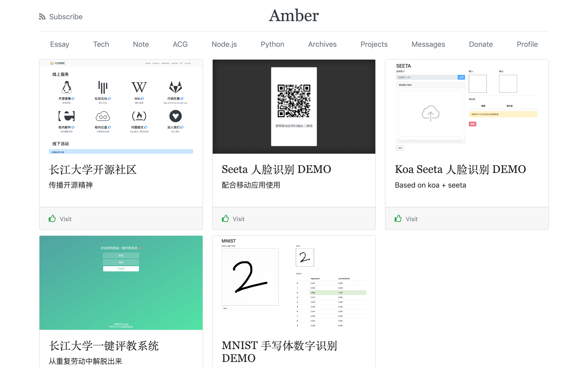The image size is (588, 367).
Task: Open the Node.js category
Action: coord(224,44)
